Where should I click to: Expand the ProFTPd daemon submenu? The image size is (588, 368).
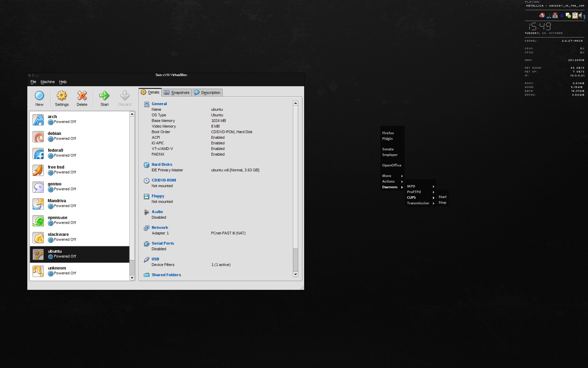coord(420,192)
